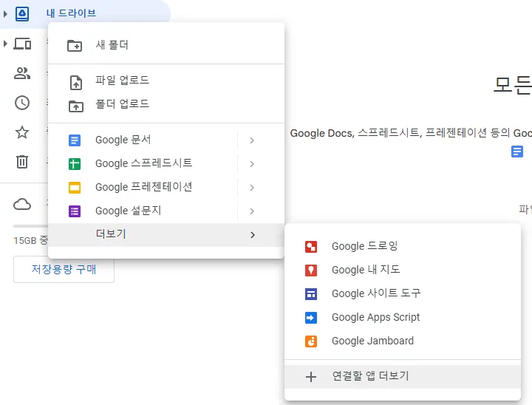This screenshot has height=405, width=532.
Task: Click the orange Google Jamboard icon
Action: (311, 341)
